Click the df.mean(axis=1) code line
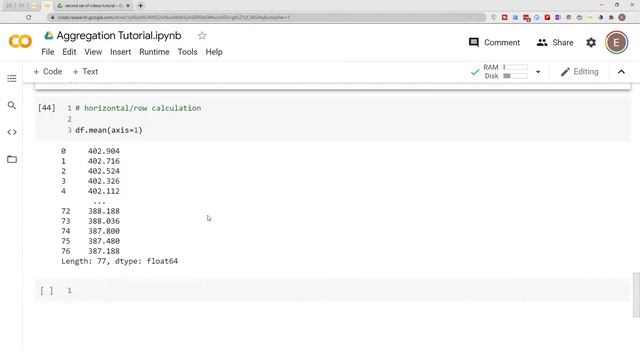Screen dimensions: 640x360 tap(109, 130)
